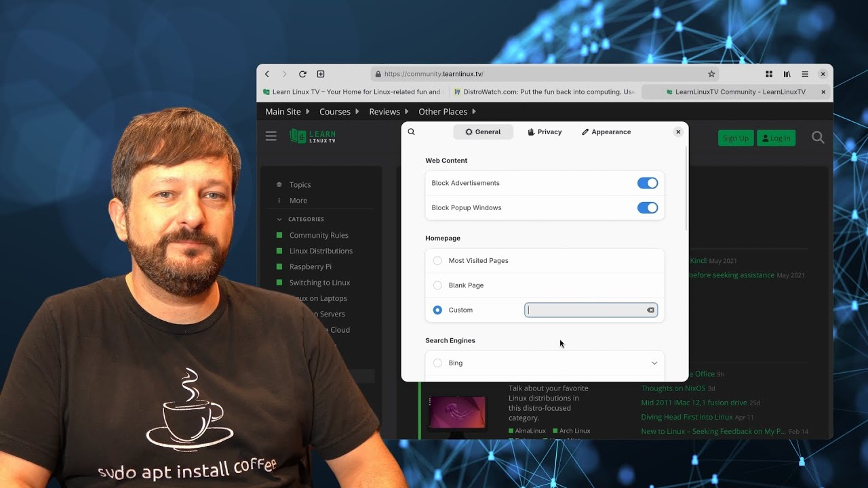Click the Learn Linux TV logo

[x=313, y=136]
